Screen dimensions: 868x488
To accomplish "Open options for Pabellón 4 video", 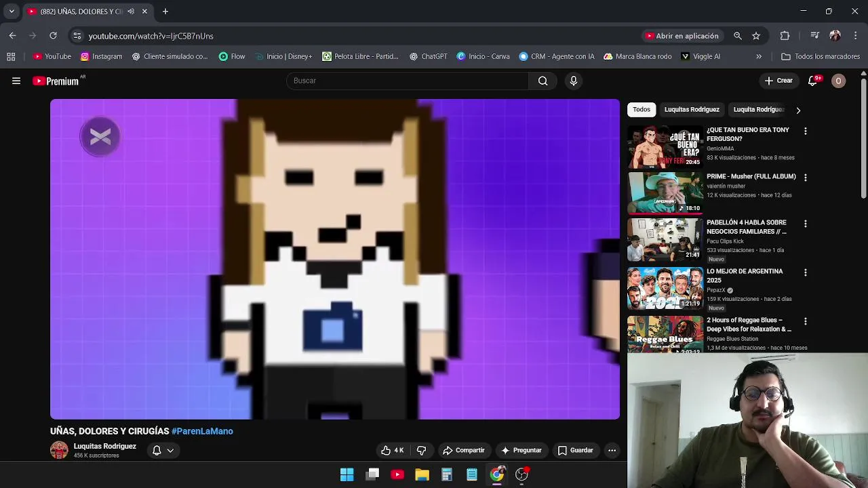I will point(805,224).
